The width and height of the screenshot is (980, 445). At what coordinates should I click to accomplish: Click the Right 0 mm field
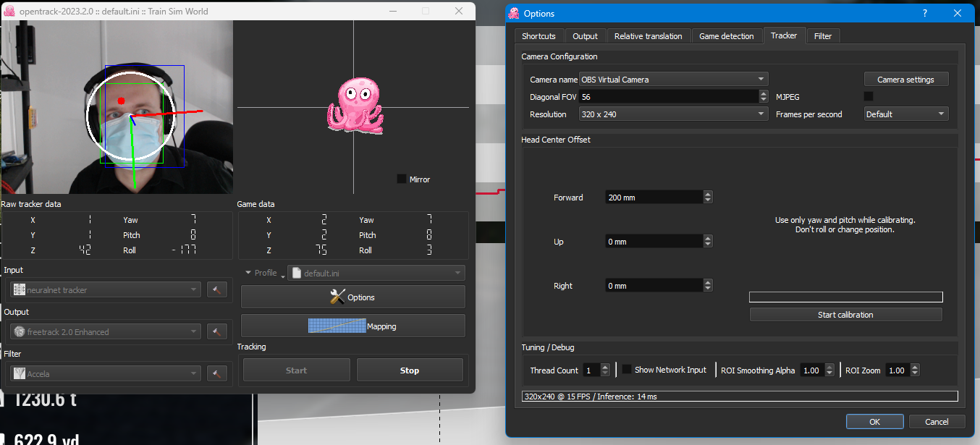click(x=654, y=285)
